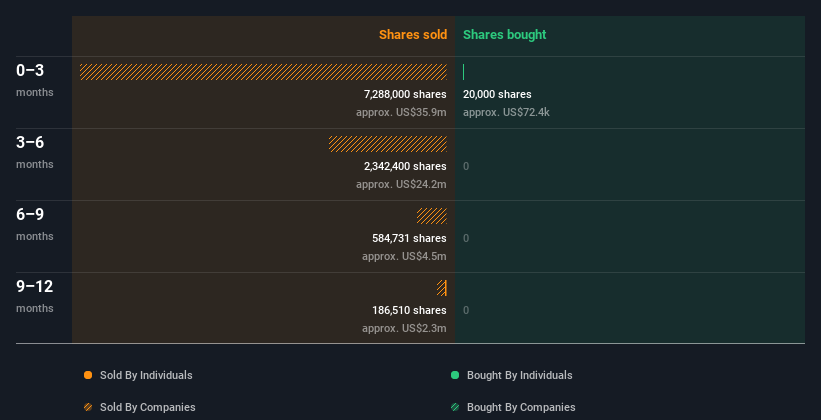Toggle the Bought By Individuals legend label
The height and width of the screenshot is (420, 821).
click(519, 375)
